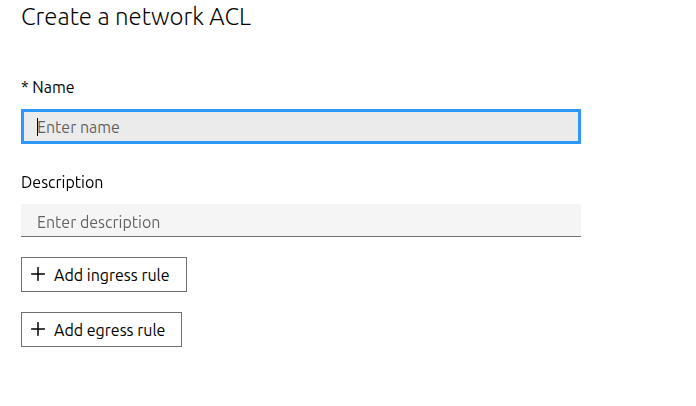696x406 pixels.
Task: Click the underline of the Description field
Action: click(300, 236)
